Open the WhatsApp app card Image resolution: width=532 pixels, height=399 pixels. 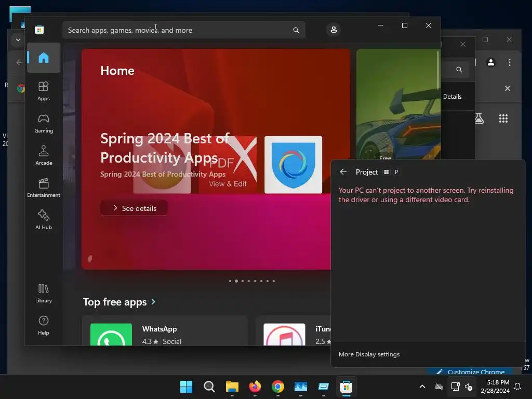(x=165, y=331)
